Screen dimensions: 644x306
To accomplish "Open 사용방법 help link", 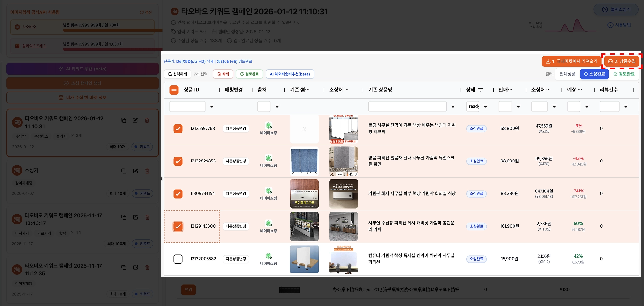I will click(x=619, y=25).
